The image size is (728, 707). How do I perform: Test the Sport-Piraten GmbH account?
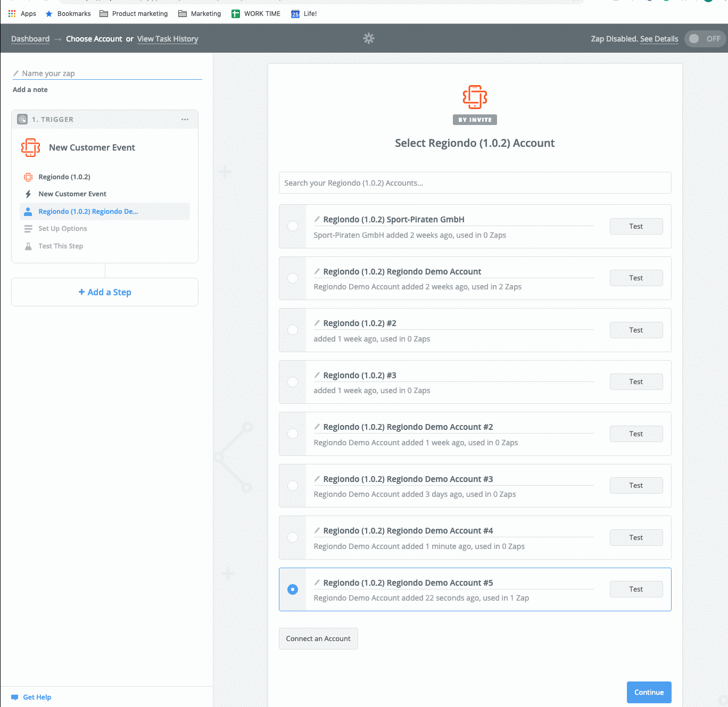pos(636,226)
